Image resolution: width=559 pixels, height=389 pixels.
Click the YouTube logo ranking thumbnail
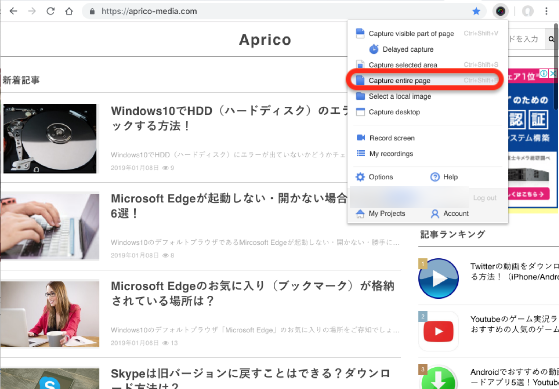point(438,331)
